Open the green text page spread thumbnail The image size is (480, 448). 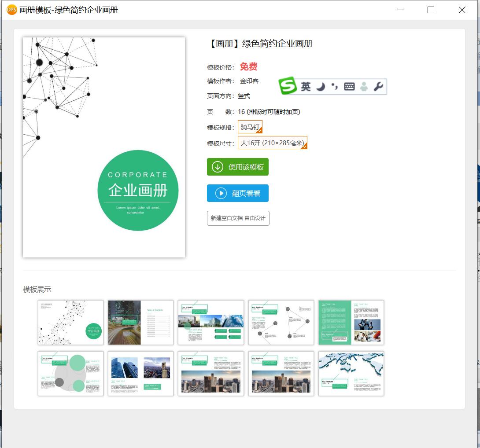351,323
